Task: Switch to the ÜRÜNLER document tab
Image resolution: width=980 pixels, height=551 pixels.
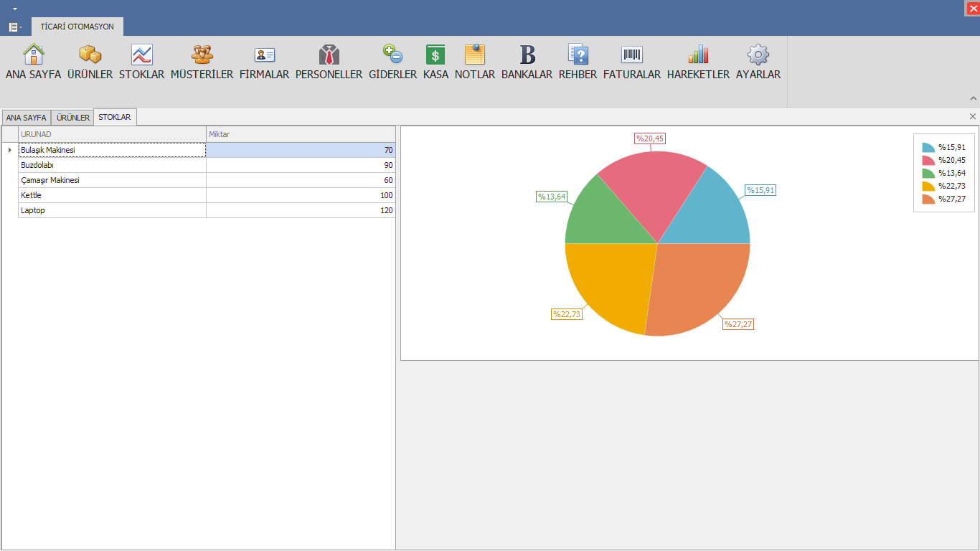Action: pyautogui.click(x=73, y=118)
